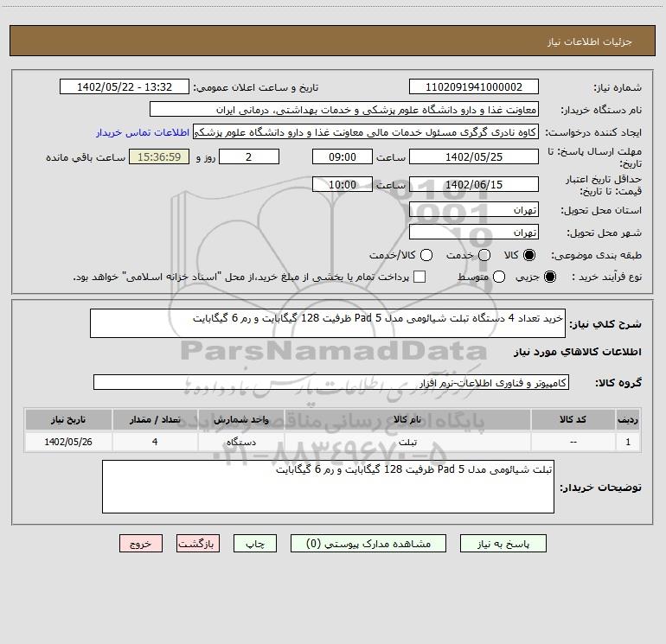Open the اطلاعات تماس خریدار link

click(x=143, y=132)
